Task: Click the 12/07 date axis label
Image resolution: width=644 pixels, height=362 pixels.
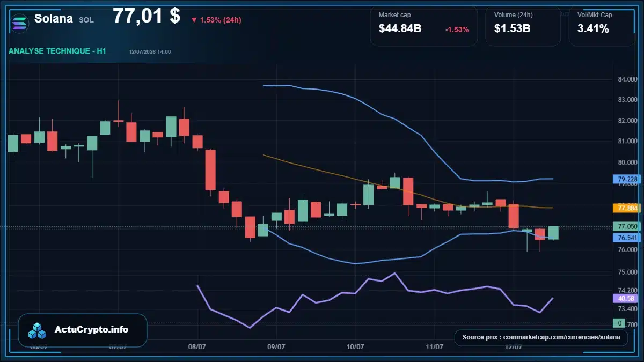Action: [x=514, y=347]
